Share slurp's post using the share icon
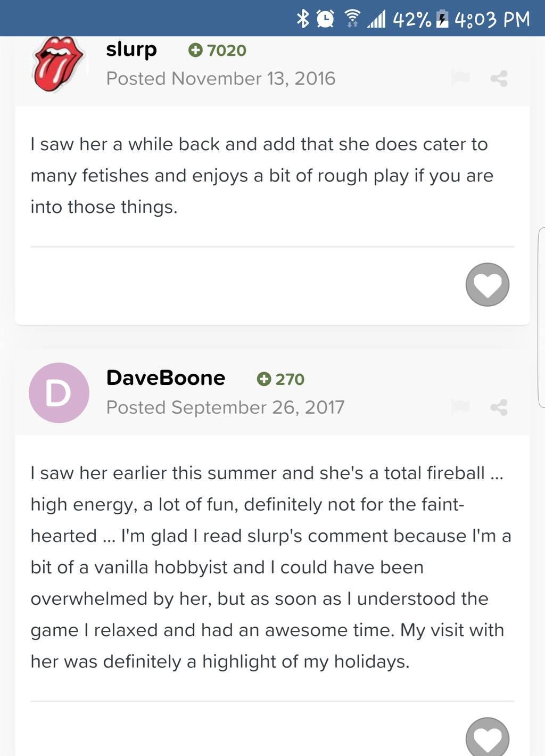Image resolution: width=545 pixels, height=756 pixels. [499, 79]
